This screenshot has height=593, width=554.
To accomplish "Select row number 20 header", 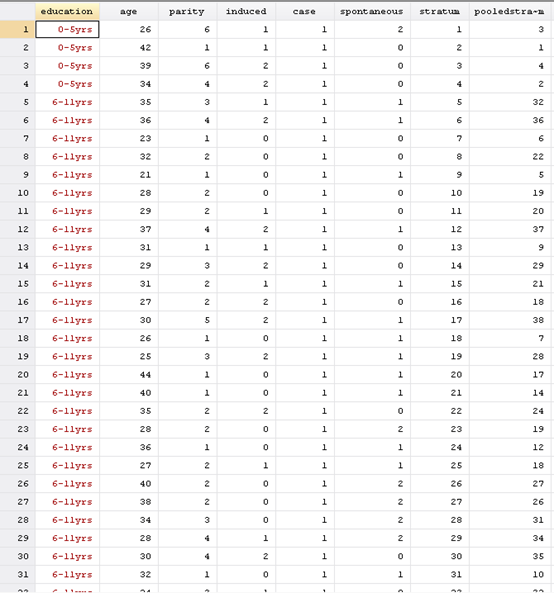I will pyautogui.click(x=17, y=374).
